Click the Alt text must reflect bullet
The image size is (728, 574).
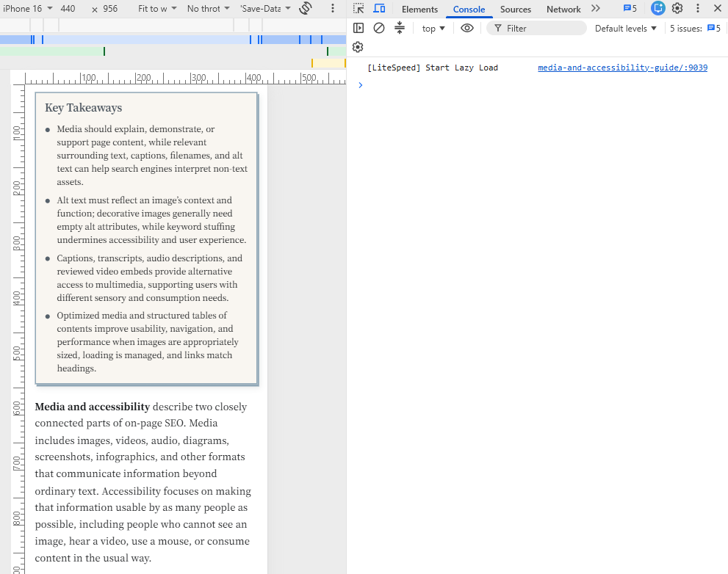click(152, 220)
